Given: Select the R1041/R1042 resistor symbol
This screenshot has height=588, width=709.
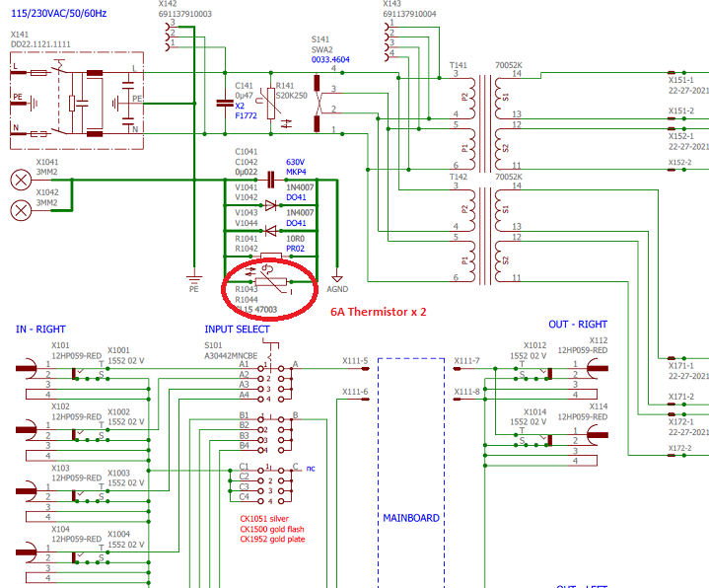Looking at the screenshot, I should (271, 257).
